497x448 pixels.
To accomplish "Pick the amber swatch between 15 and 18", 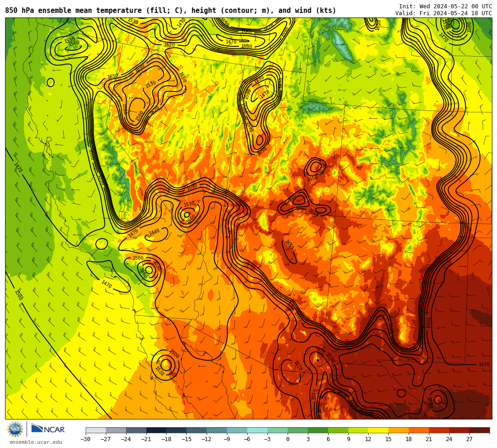I will coord(399,430).
